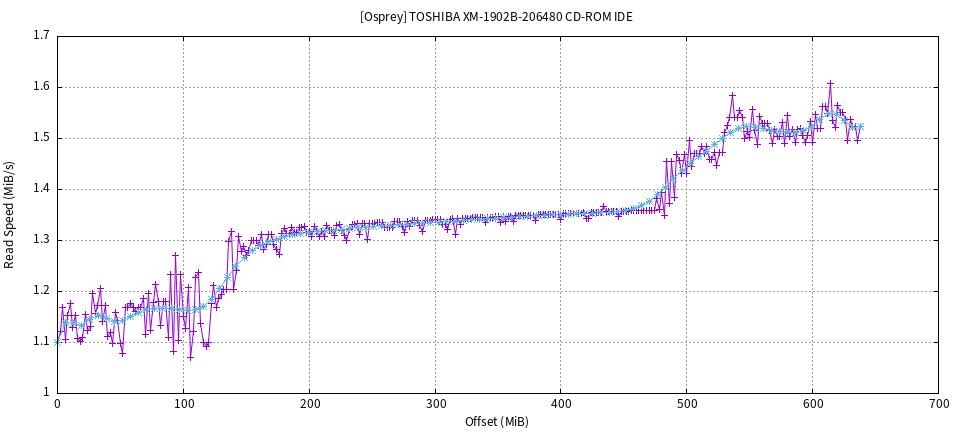The image size is (960, 432).
Task: Click the y-axis tick label 1.7
Action: coord(42,35)
